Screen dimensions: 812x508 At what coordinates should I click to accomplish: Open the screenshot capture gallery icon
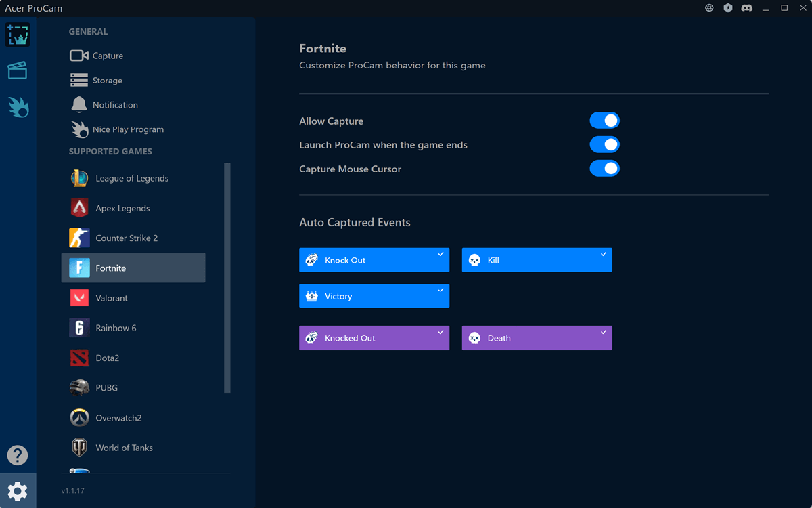click(x=18, y=35)
